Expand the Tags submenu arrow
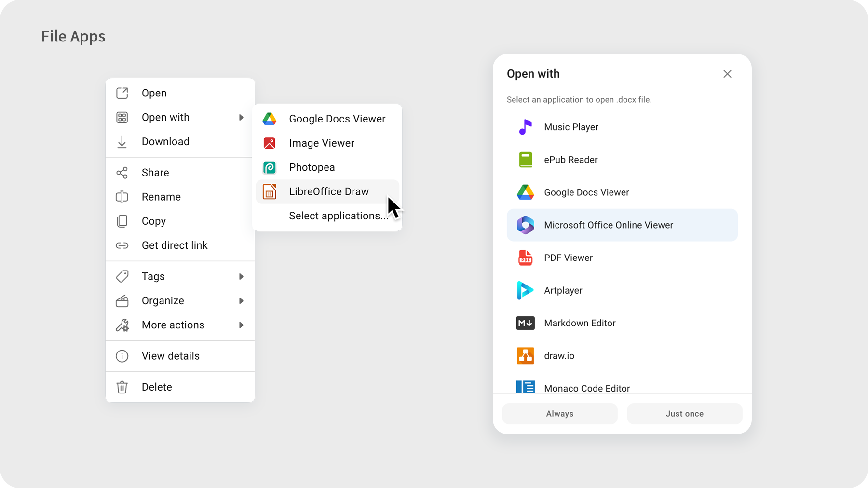The width and height of the screenshot is (868, 488). point(241,277)
